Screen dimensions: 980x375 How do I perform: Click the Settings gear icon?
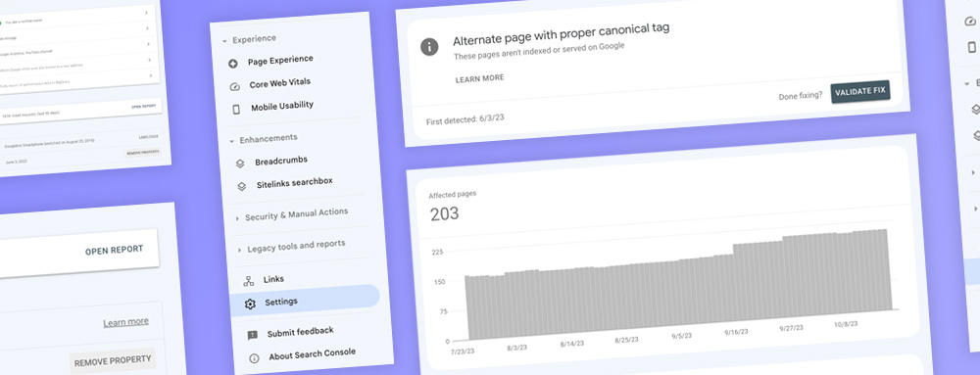point(250,304)
